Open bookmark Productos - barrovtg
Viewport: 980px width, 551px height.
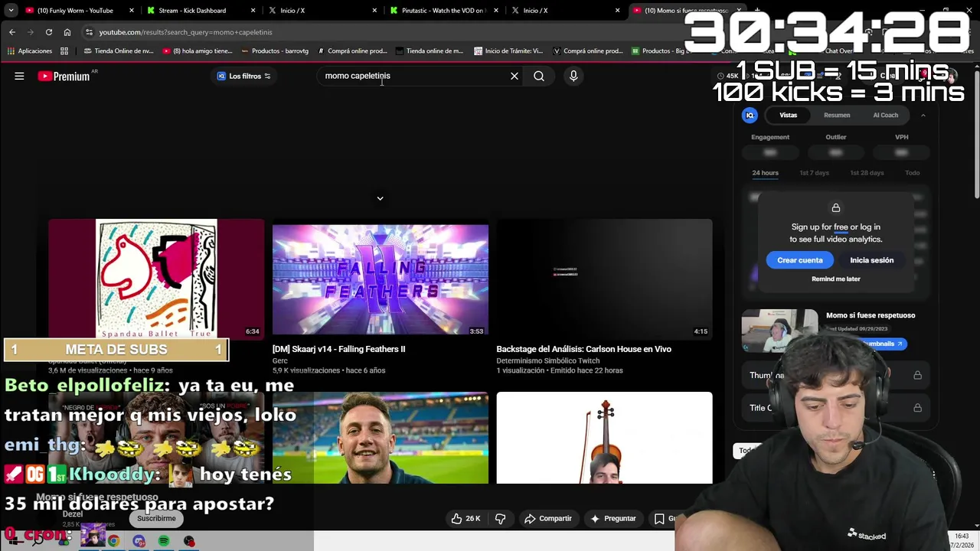274,51
